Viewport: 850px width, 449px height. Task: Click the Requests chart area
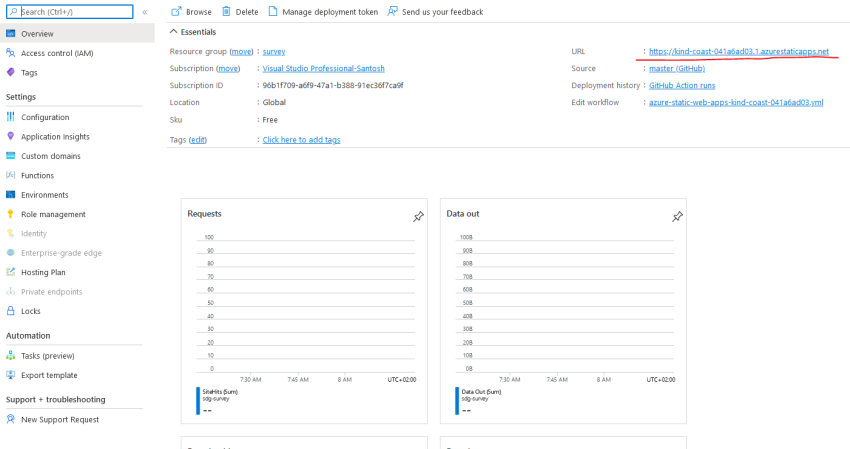click(x=306, y=305)
